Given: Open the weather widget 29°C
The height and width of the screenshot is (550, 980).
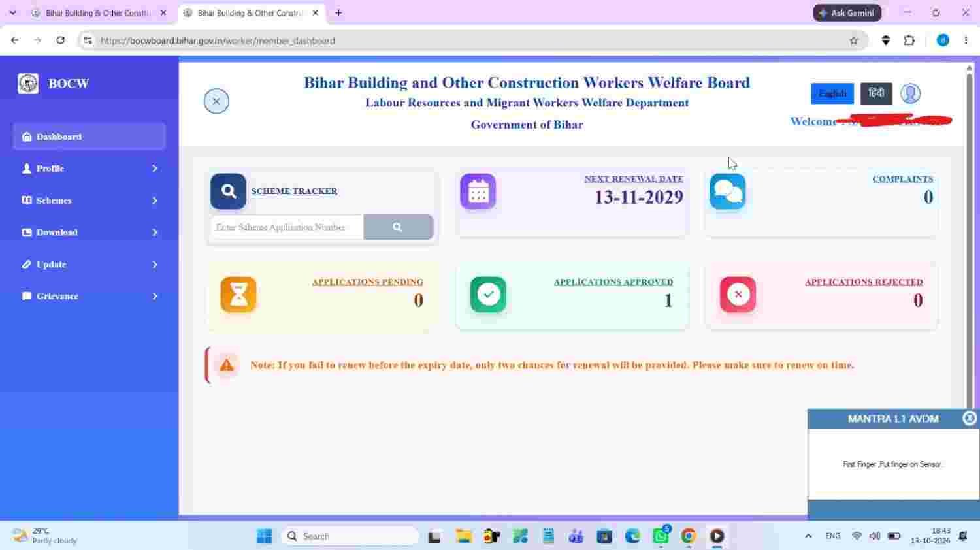Looking at the screenshot, I should (x=45, y=536).
